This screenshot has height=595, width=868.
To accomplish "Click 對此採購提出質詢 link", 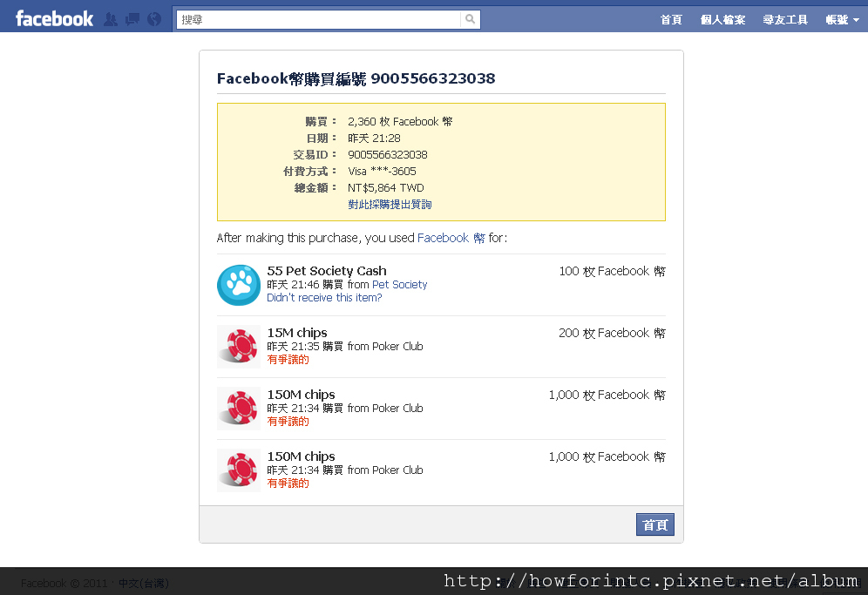I will pyautogui.click(x=390, y=204).
